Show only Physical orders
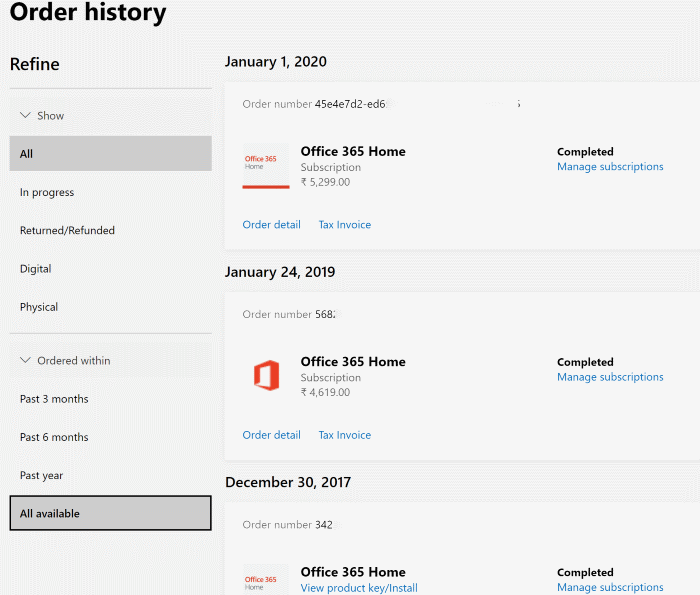The image size is (700, 595). click(x=111, y=307)
